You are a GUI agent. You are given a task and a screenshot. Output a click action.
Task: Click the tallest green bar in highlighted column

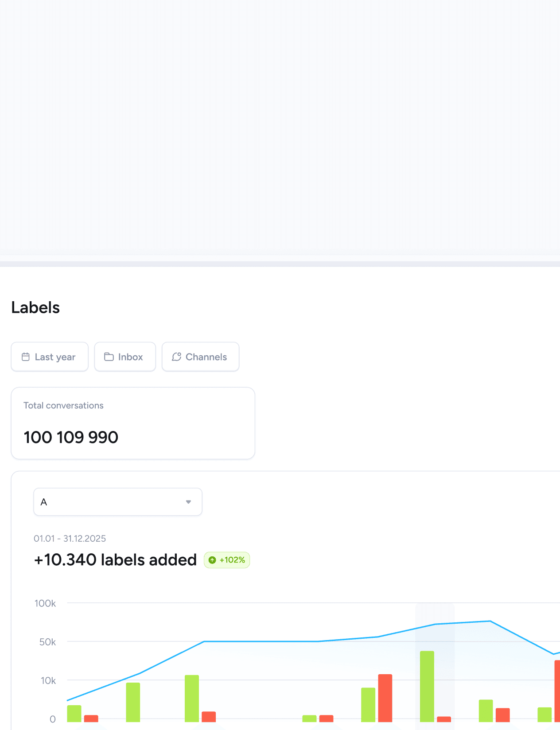[x=427, y=686]
